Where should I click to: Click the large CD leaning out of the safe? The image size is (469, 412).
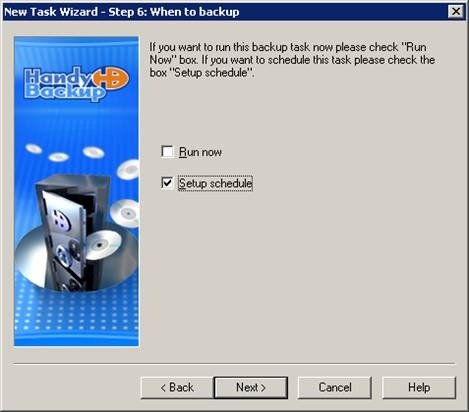click(x=102, y=245)
